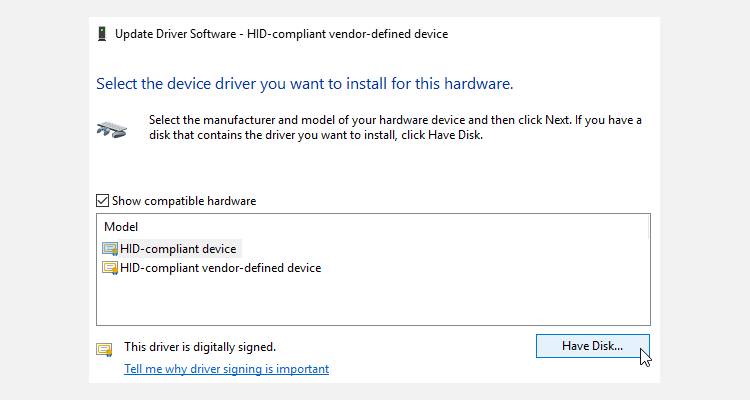Click blank header space right of Model
Image resolution: width=750 pixels, height=400 pixels.
(400, 227)
